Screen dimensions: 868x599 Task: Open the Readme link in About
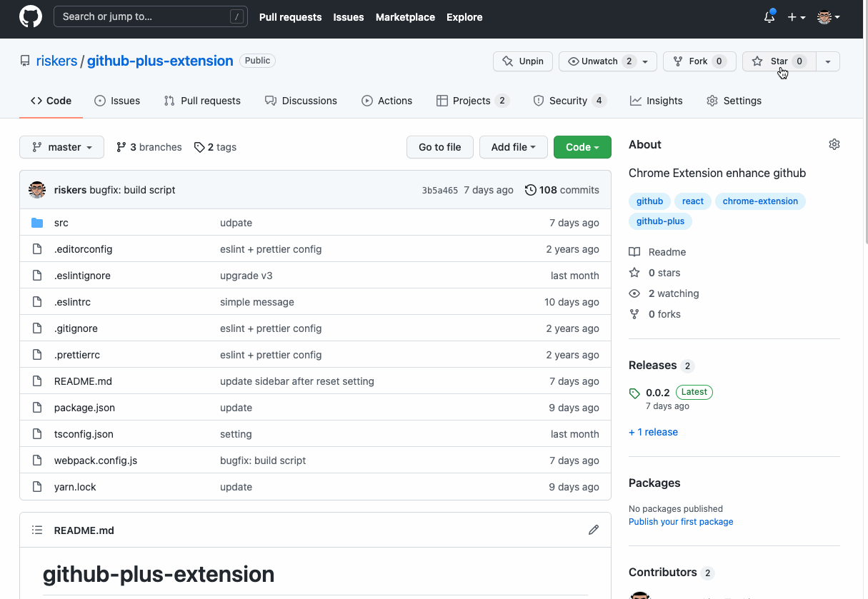pos(657,252)
